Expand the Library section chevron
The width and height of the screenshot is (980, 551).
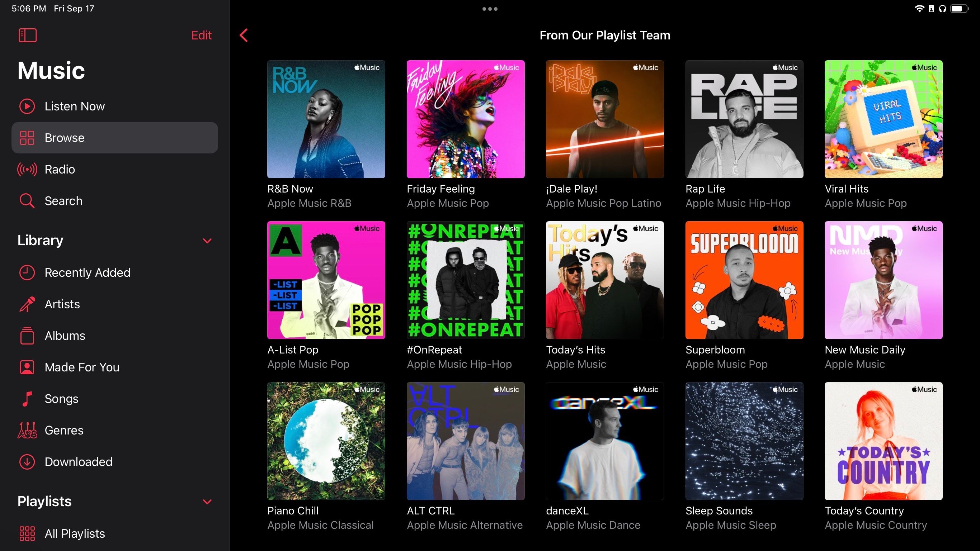coord(207,240)
